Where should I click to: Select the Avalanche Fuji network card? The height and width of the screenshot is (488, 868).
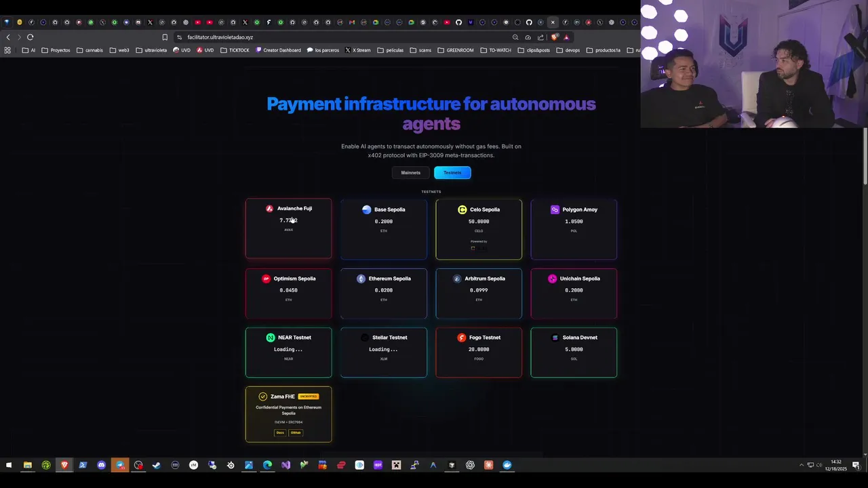tap(288, 228)
